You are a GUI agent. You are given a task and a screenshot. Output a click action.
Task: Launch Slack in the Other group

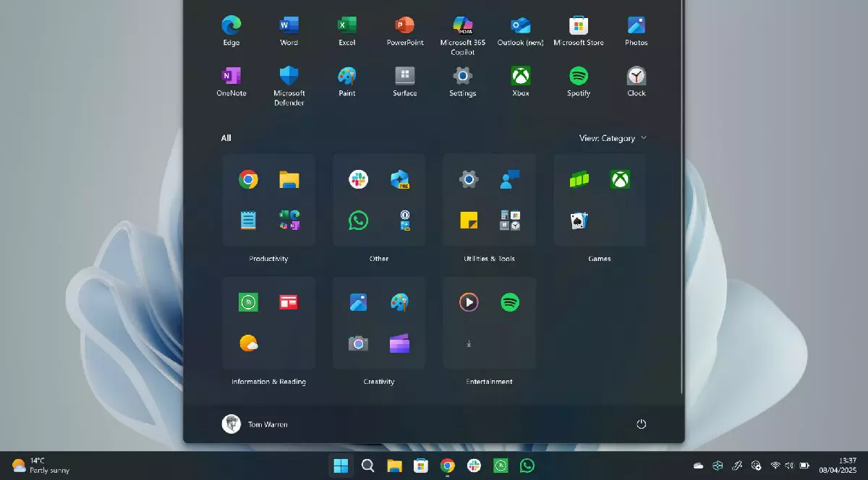coord(359,179)
